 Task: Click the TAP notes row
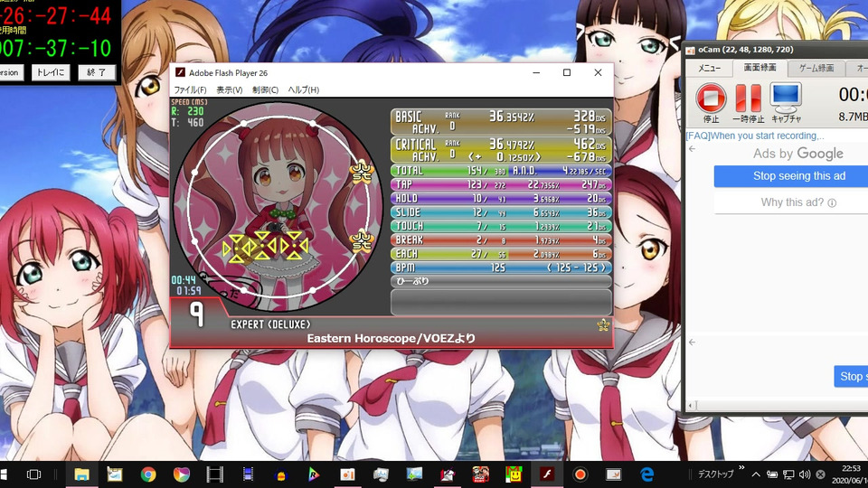pyautogui.click(x=501, y=184)
